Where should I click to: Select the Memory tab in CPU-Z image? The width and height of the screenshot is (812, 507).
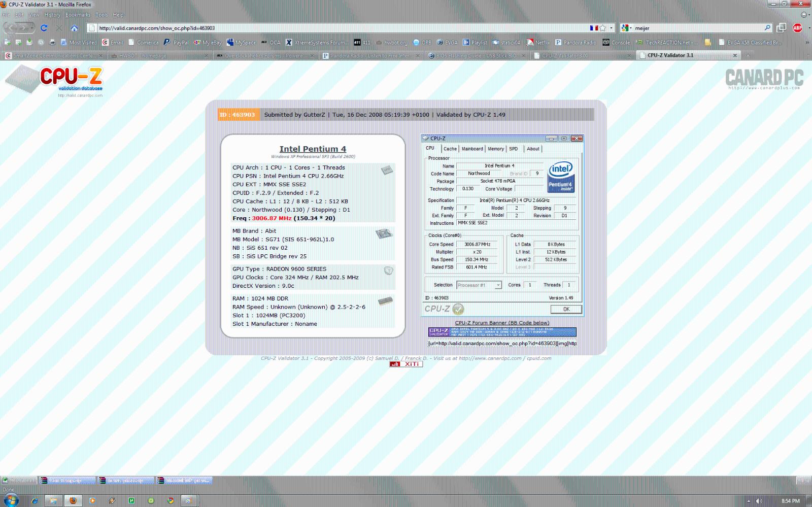[x=496, y=149]
